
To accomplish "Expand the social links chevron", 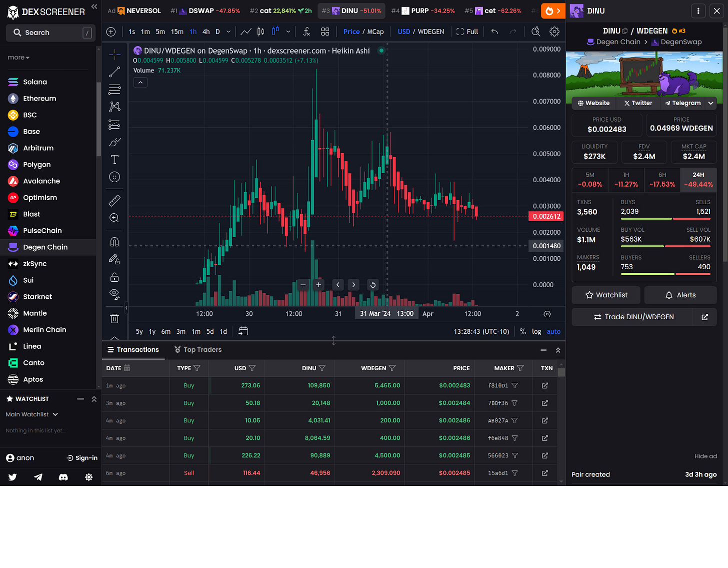I will [x=710, y=103].
